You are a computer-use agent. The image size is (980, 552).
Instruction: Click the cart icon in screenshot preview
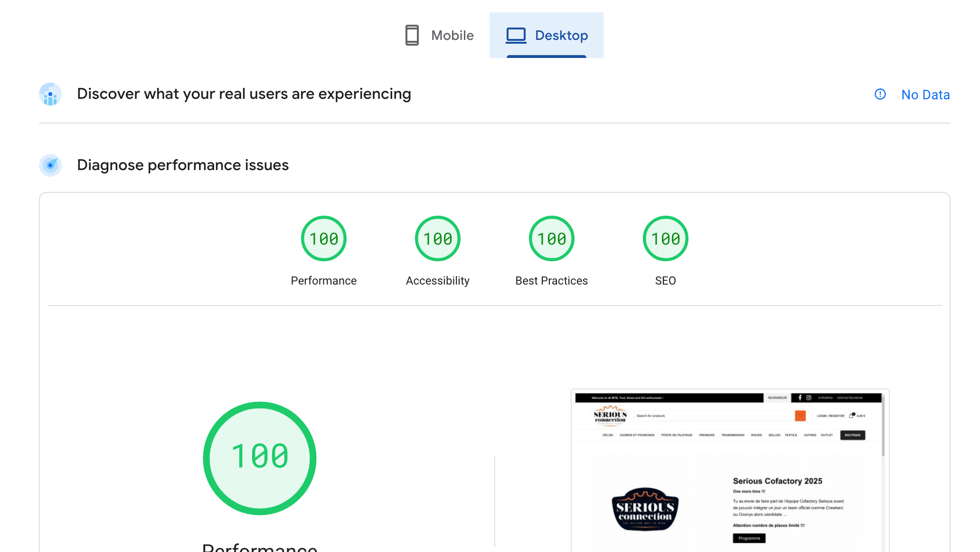click(852, 415)
